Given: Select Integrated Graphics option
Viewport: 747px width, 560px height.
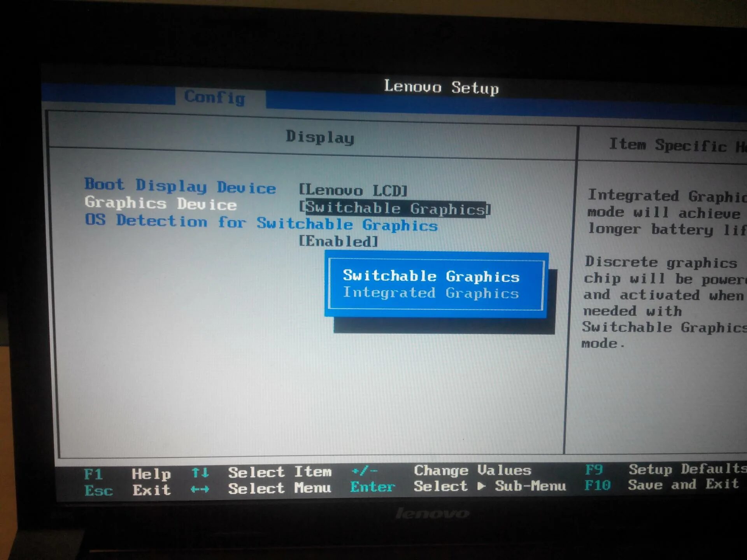Looking at the screenshot, I should (x=435, y=293).
